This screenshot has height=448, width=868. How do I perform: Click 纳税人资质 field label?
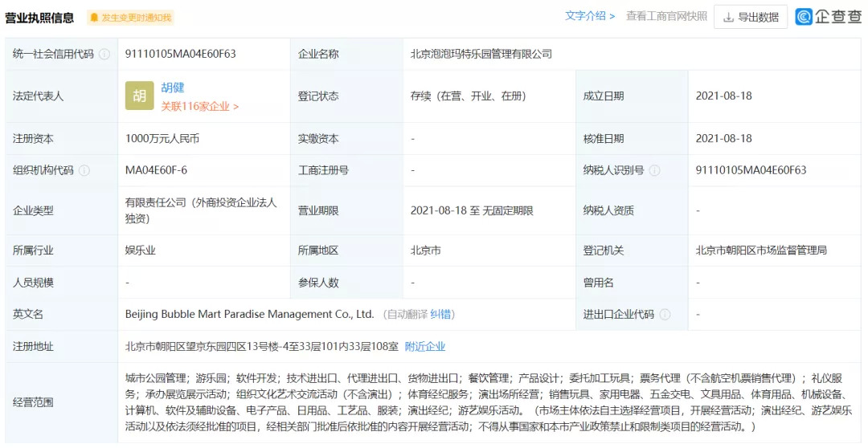608,210
